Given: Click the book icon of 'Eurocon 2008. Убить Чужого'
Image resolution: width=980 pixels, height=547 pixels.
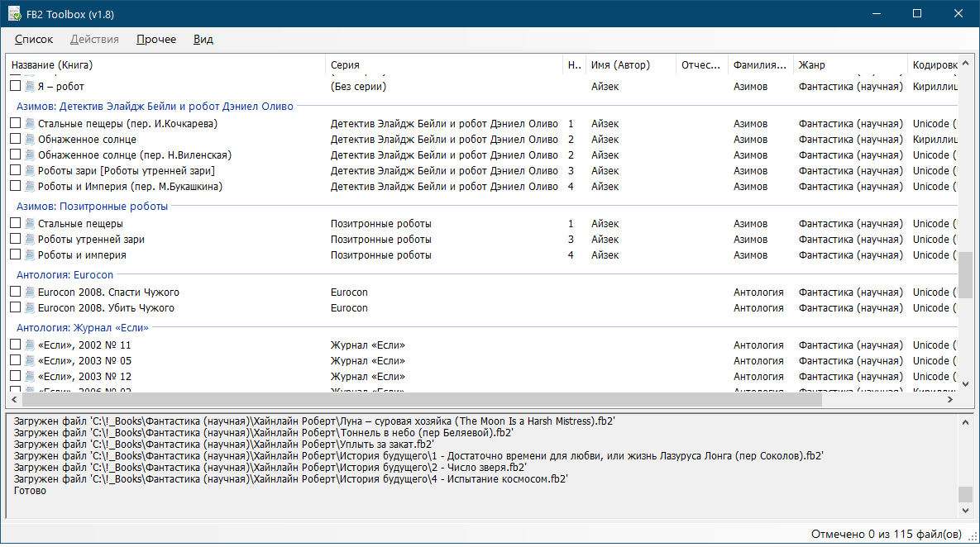Looking at the screenshot, I should (x=30, y=308).
